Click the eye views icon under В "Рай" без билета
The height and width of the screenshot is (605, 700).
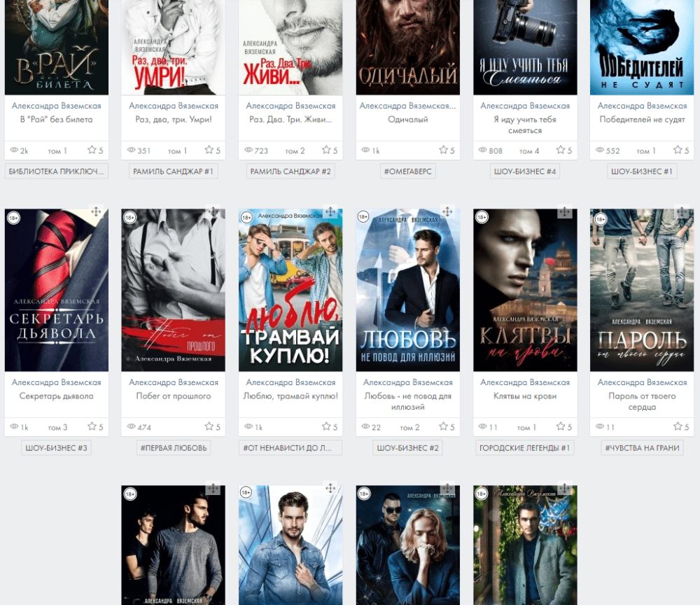coord(14,151)
